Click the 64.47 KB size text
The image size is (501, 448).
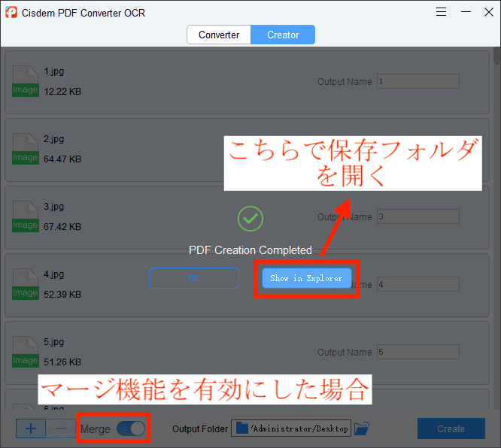click(62, 159)
